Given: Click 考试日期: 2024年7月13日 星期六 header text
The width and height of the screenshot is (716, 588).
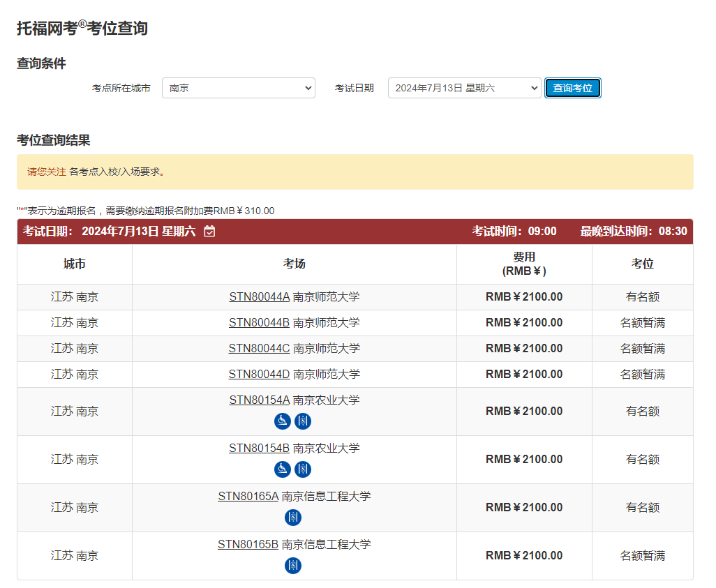Looking at the screenshot, I should tap(109, 232).
